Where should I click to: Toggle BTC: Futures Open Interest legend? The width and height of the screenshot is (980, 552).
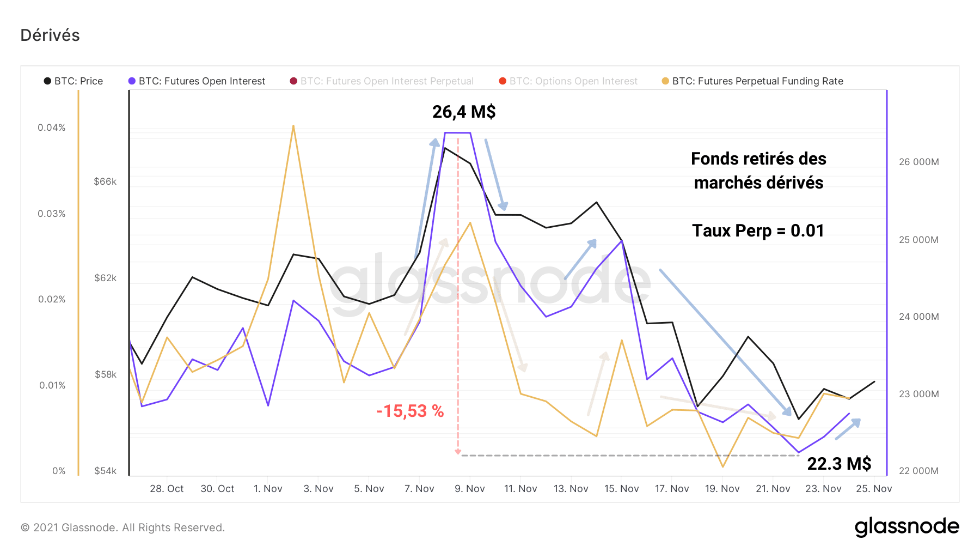point(197,81)
